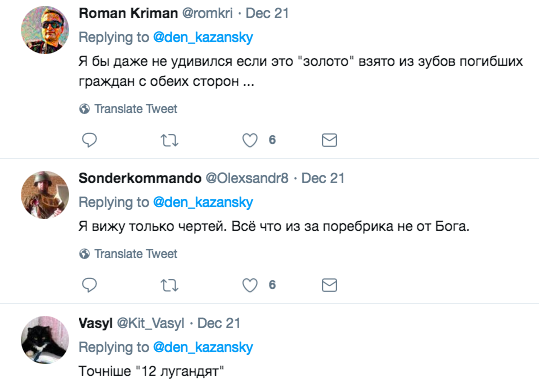Open @den_kazansky mention in Vasyl's reply
The width and height of the screenshot is (539, 386).
(x=203, y=347)
